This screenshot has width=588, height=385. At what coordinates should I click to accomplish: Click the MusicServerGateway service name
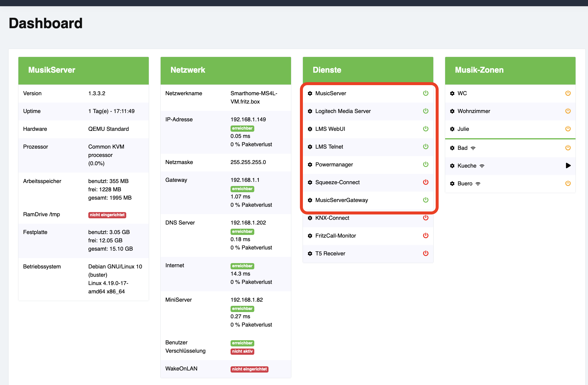click(x=341, y=200)
